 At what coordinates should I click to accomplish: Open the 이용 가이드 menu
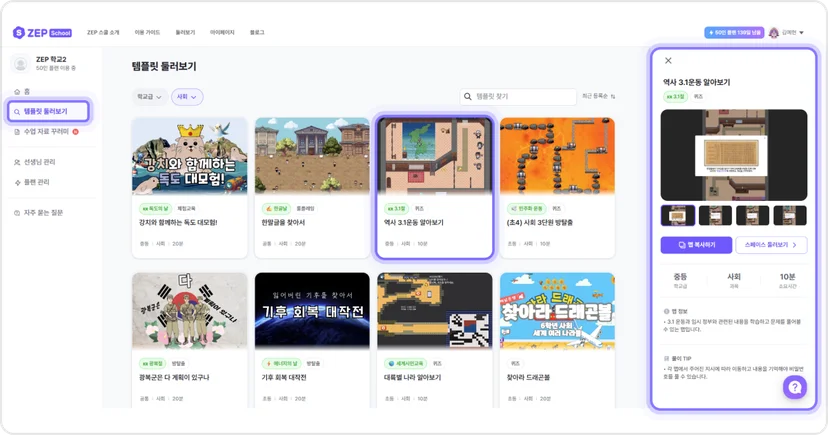pos(147,33)
